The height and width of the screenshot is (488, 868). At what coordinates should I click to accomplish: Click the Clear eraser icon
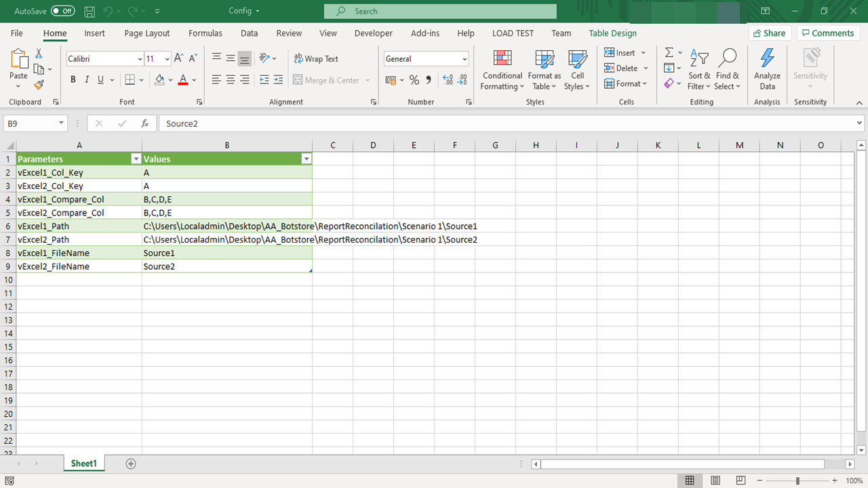click(669, 83)
